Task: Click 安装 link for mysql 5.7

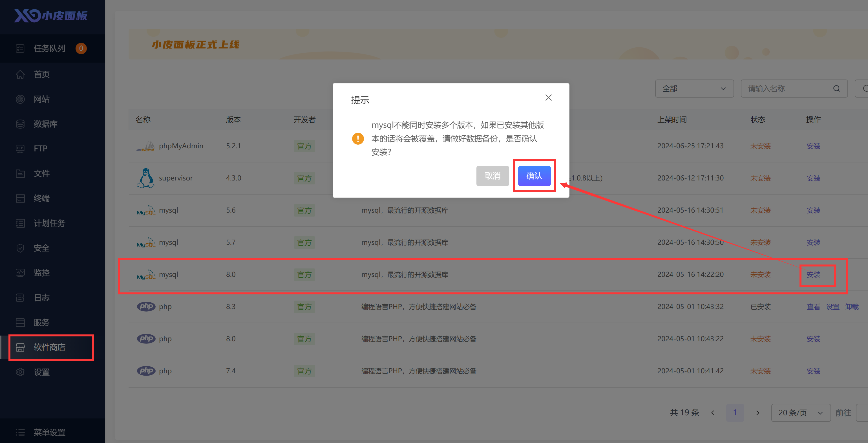Action: 813,243
